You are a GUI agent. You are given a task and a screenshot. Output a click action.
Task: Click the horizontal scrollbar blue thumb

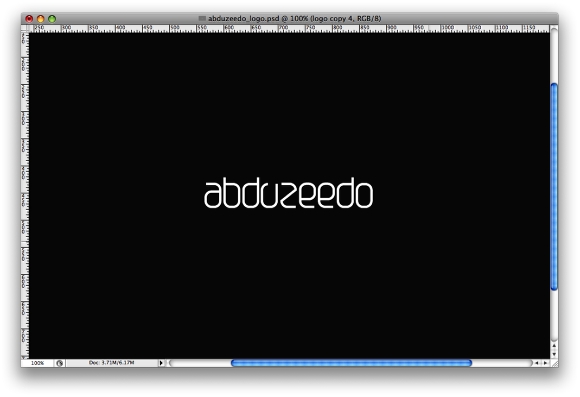click(351, 363)
